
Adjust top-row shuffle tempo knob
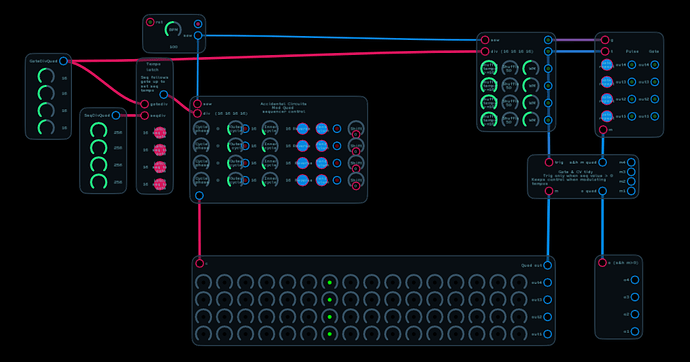(x=489, y=69)
